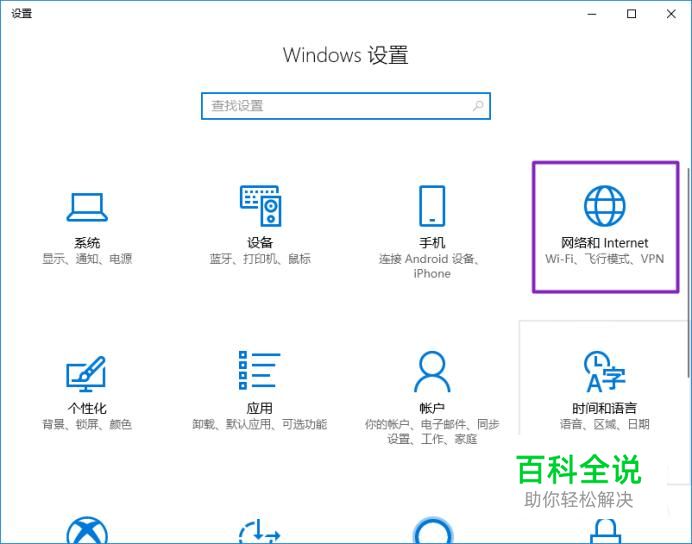Screen dimensions: 692x544
Task: Open the privacy lock icon
Action: tap(606, 531)
